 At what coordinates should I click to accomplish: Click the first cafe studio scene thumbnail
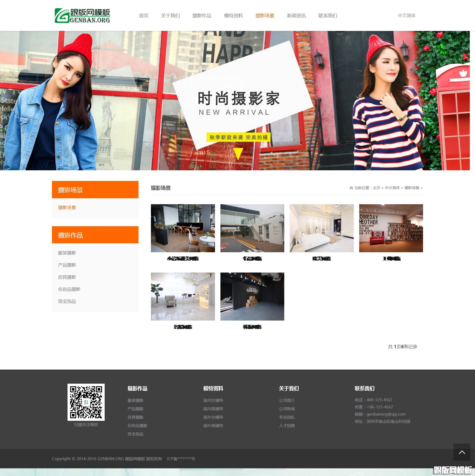(x=183, y=228)
